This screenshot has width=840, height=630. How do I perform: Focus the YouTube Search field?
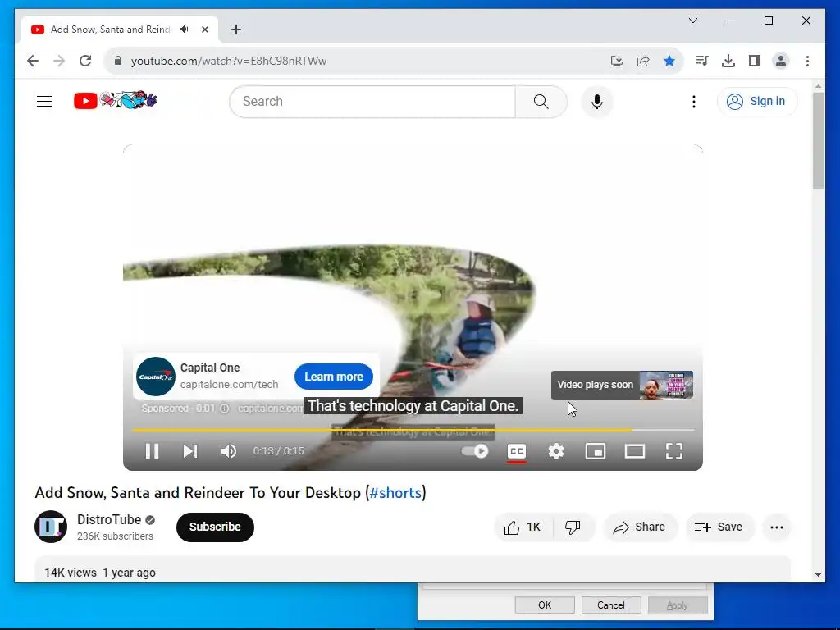[x=372, y=101]
